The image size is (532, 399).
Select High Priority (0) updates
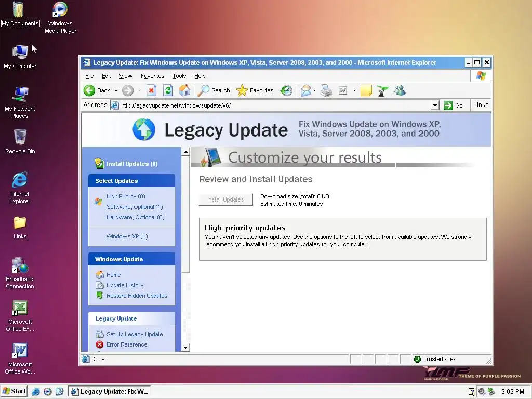126,196
